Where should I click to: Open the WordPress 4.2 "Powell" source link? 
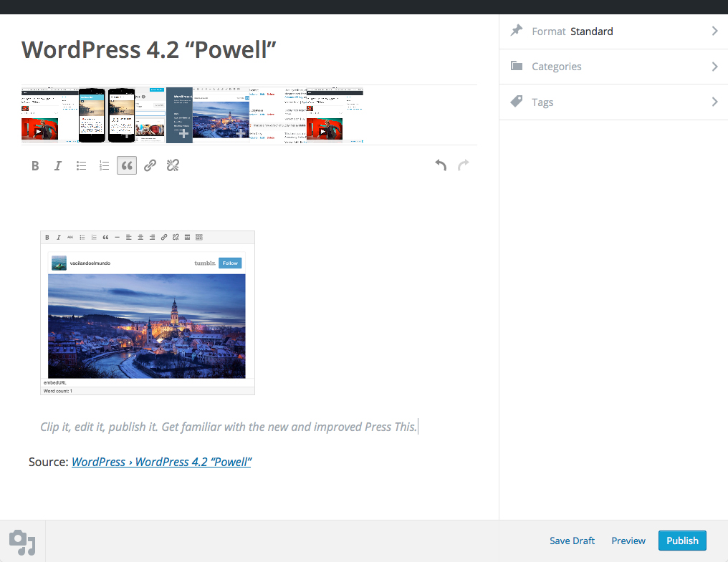[161, 462]
